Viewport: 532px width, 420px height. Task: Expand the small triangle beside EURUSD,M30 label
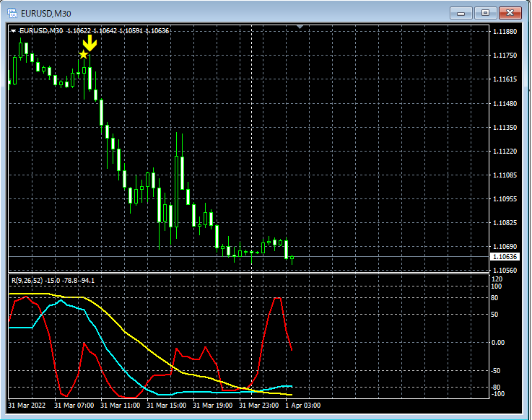point(13,31)
